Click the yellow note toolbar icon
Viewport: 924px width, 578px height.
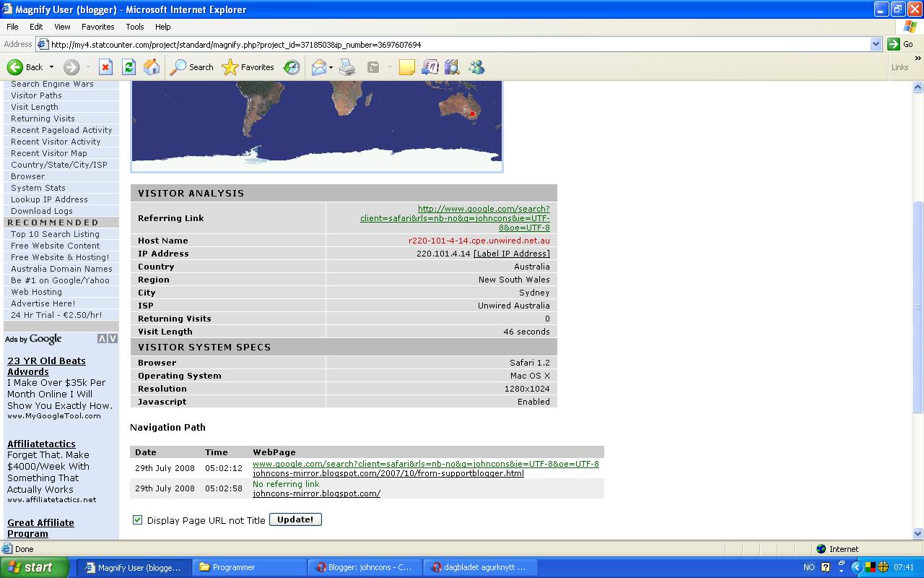click(x=407, y=67)
